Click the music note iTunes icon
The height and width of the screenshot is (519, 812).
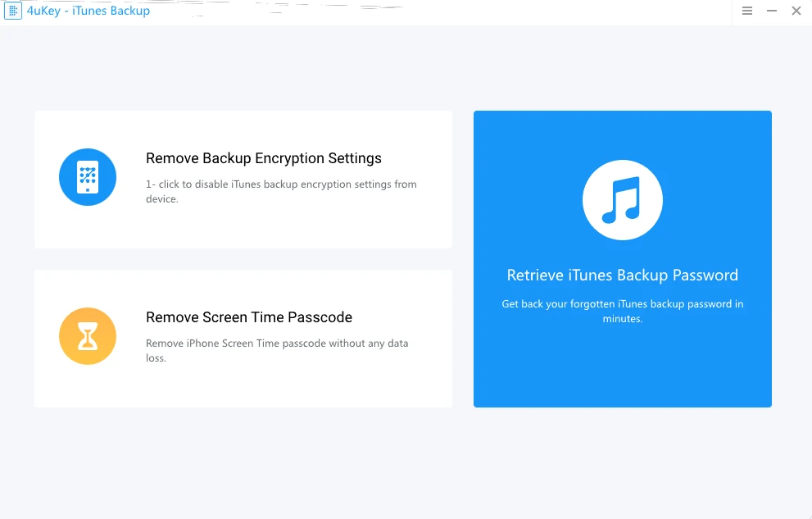pos(623,200)
